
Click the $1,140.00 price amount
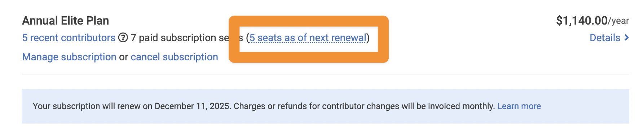coord(582,21)
